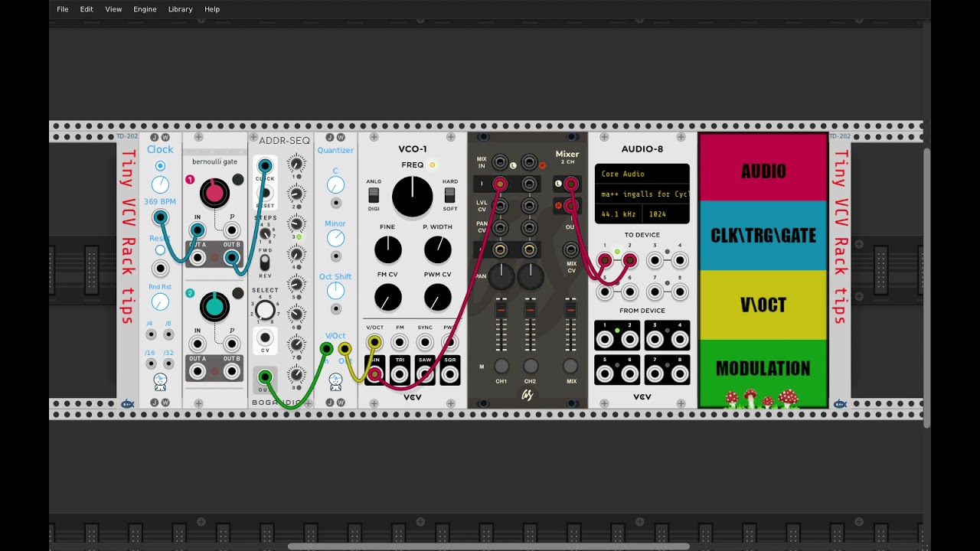Open the 44.1 kHz sample rate dropdown
The height and width of the screenshot is (551, 980).
click(x=619, y=214)
